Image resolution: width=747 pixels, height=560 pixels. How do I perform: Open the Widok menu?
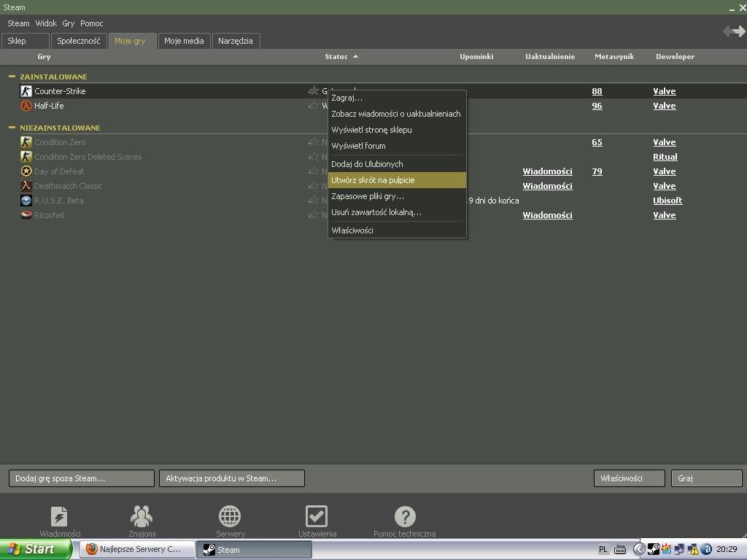point(46,23)
